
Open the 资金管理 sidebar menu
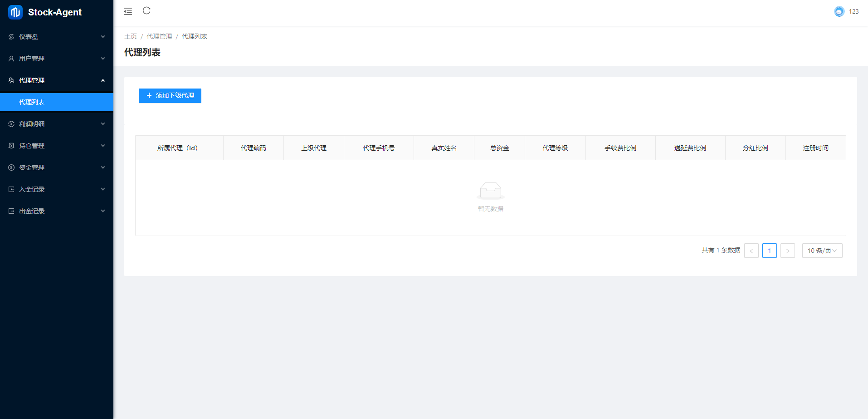click(32, 168)
